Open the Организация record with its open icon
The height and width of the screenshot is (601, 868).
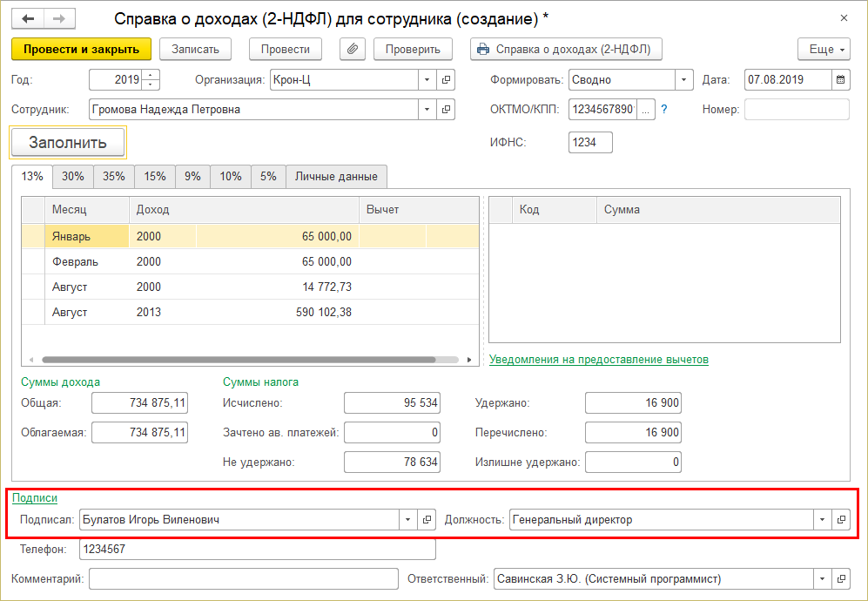pos(447,80)
